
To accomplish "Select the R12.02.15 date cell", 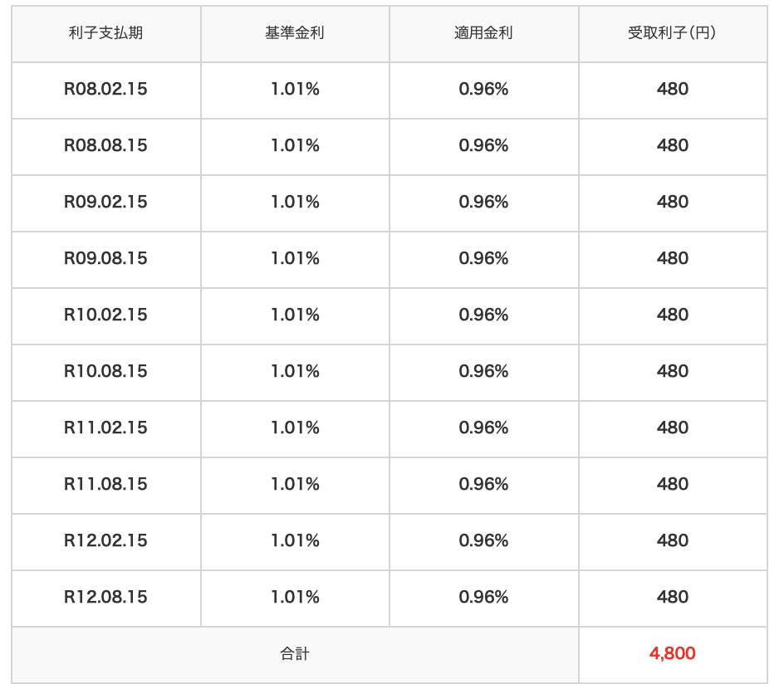I will pos(105,540).
